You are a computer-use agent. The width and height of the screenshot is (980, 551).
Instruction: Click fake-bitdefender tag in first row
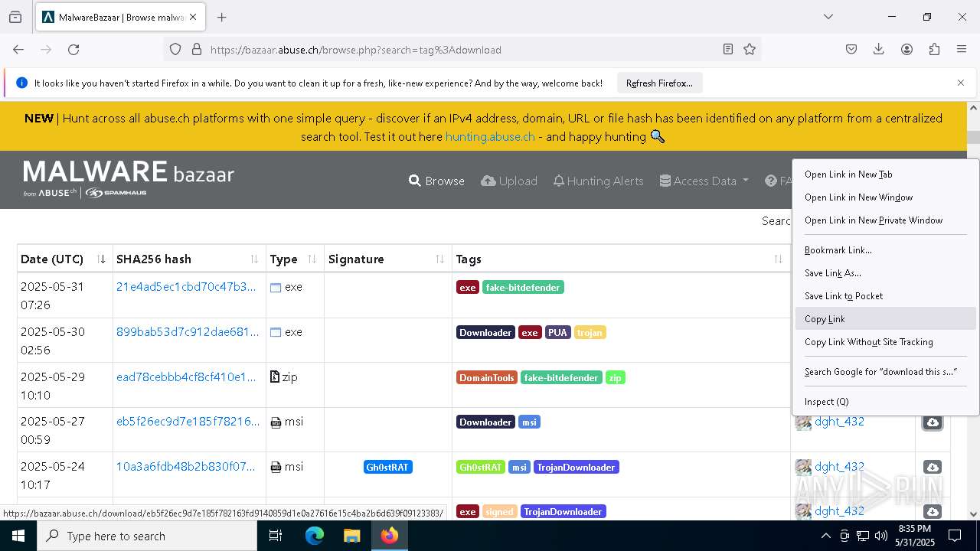[x=523, y=288]
